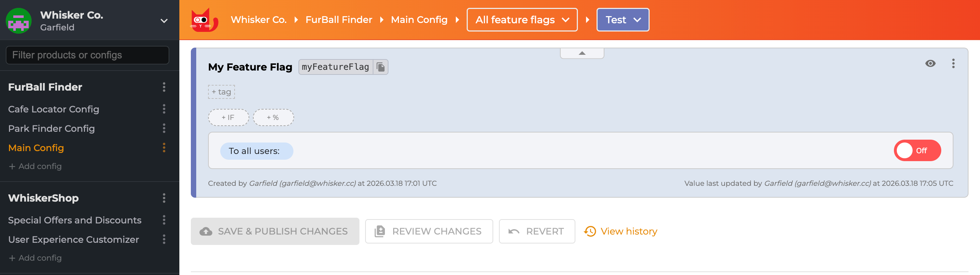Open kebab menu for WhiskerShop product
Image resolution: width=980 pixels, height=275 pixels.
164,198
